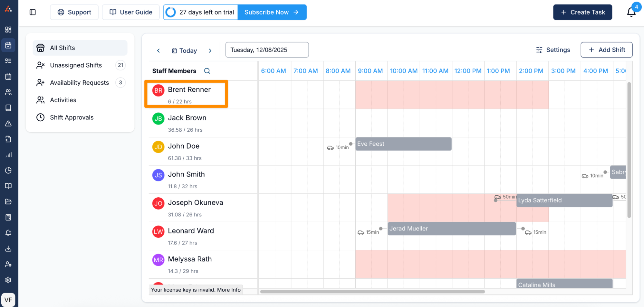Open the alert triangle icon in sidebar

pyautogui.click(x=8, y=124)
